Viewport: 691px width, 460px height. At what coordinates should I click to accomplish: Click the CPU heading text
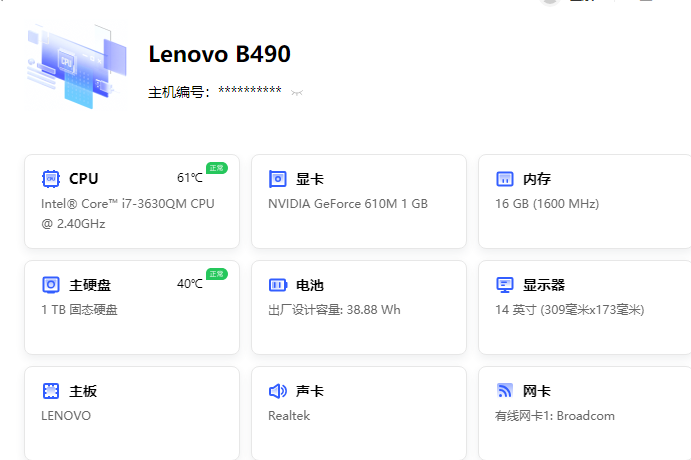click(x=84, y=179)
